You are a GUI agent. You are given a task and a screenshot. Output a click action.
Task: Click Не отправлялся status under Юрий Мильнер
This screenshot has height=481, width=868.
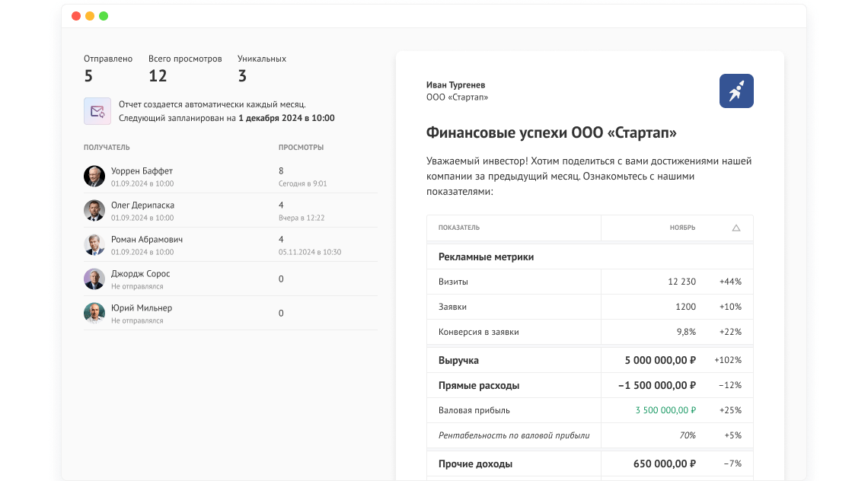(x=137, y=321)
